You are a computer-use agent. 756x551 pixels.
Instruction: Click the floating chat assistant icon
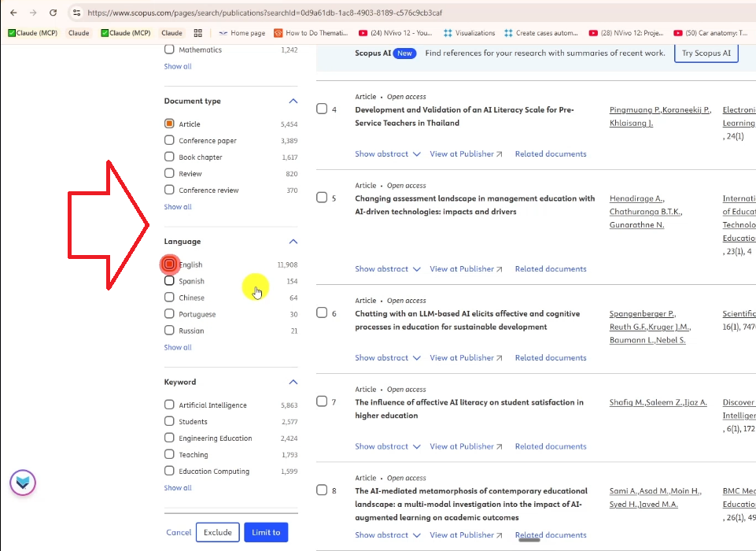pos(23,483)
